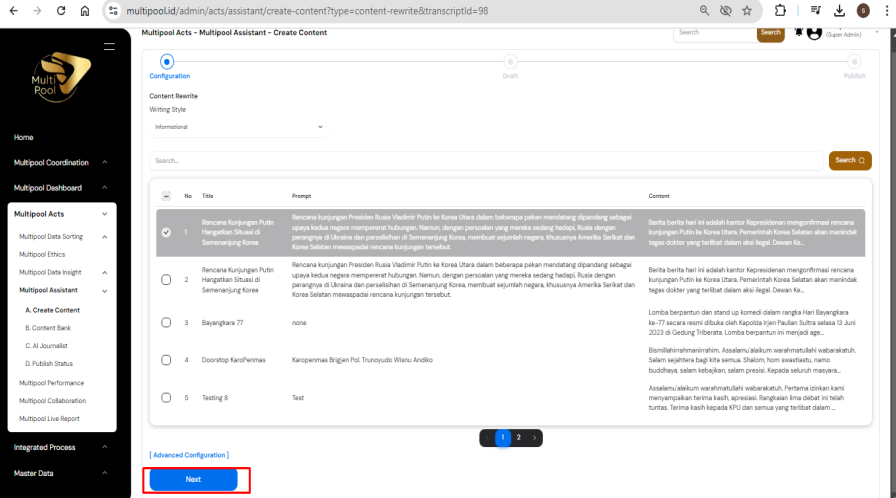Click the MultiPool logo
The width and height of the screenshot is (896, 498).
60,77
